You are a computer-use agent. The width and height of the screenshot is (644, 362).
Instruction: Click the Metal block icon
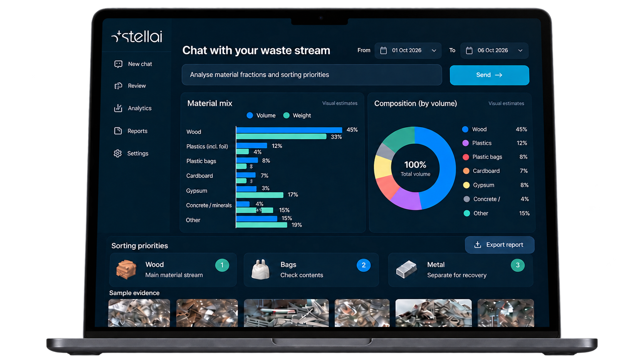[x=407, y=269]
